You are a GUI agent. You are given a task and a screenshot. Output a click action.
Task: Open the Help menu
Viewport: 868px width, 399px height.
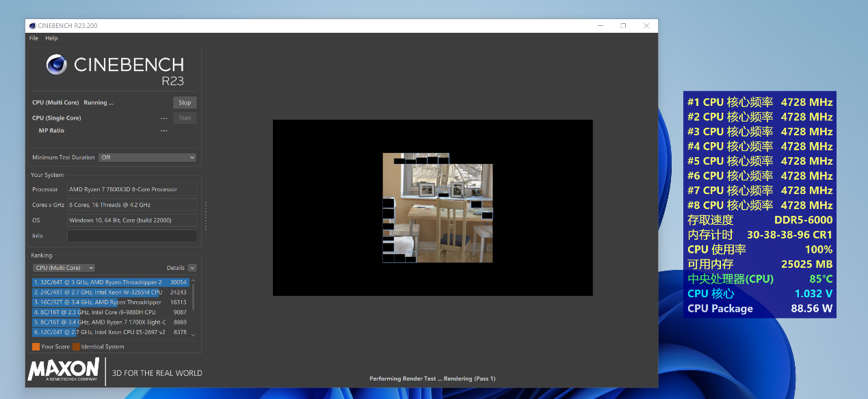(x=51, y=38)
